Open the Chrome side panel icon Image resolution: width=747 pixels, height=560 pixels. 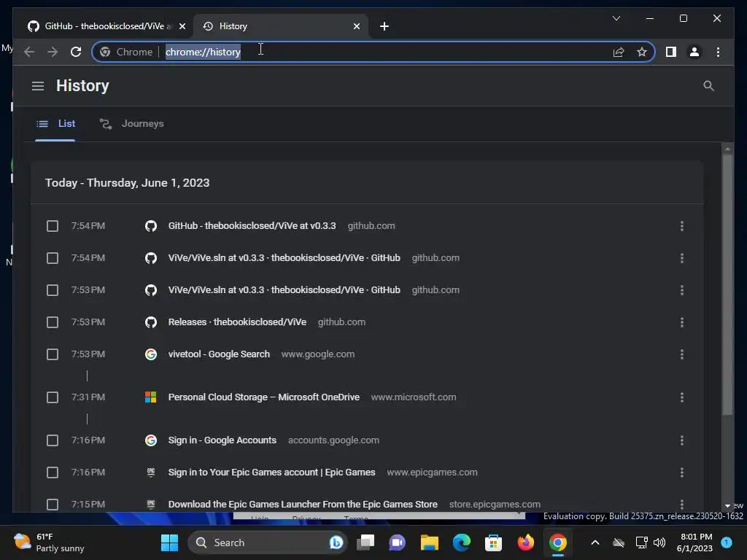point(671,52)
